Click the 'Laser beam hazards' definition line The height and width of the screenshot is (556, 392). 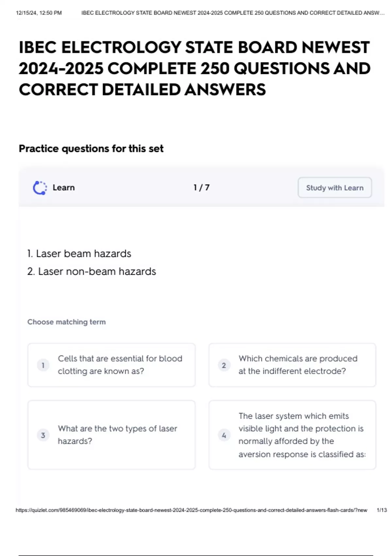tap(79, 253)
